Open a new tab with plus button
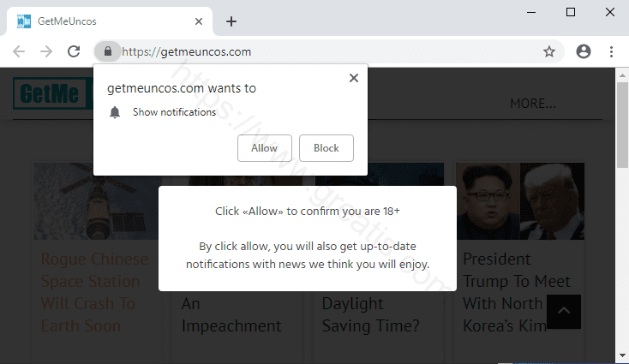The height and width of the screenshot is (364, 629). [x=231, y=21]
